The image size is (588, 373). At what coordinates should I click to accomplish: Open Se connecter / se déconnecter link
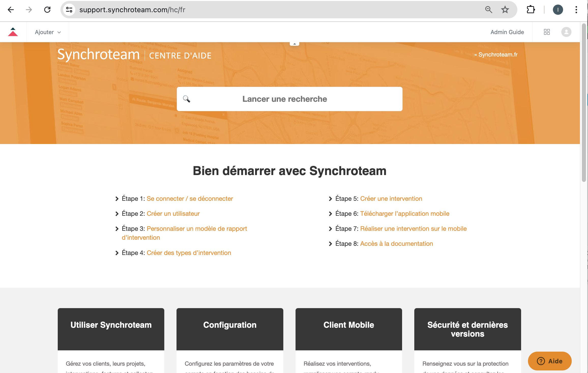pos(190,199)
